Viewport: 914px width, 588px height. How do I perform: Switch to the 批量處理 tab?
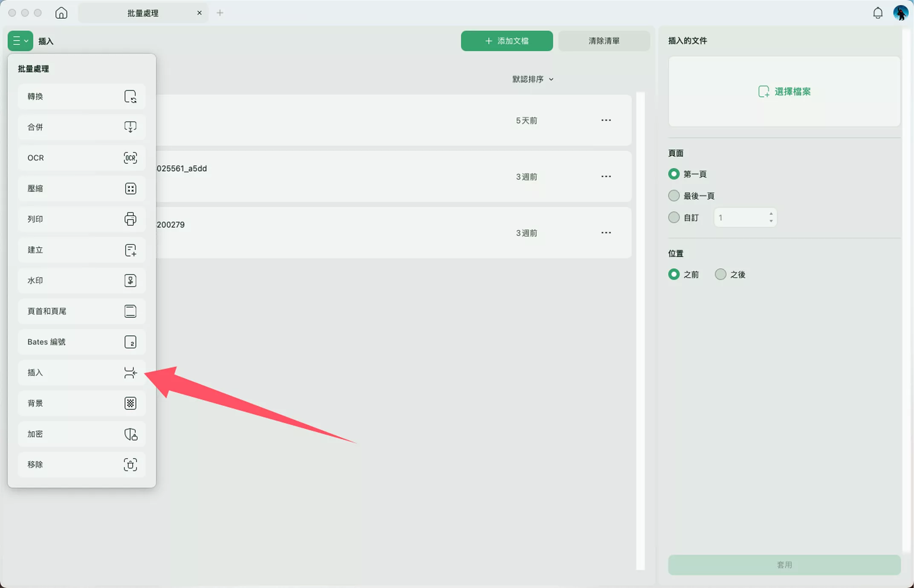143,13
